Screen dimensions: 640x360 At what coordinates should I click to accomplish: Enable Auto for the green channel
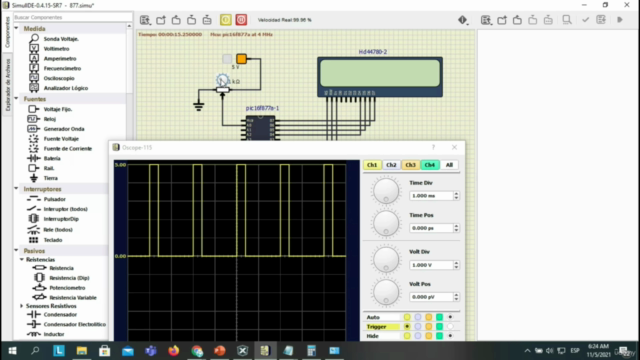coord(439,317)
